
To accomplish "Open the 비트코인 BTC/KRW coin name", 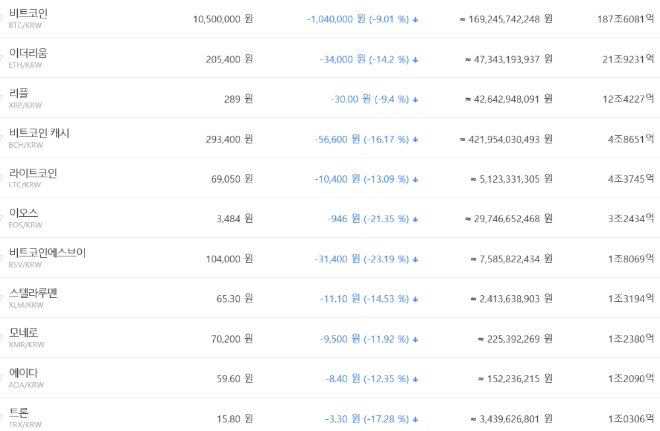I will click(x=28, y=13).
